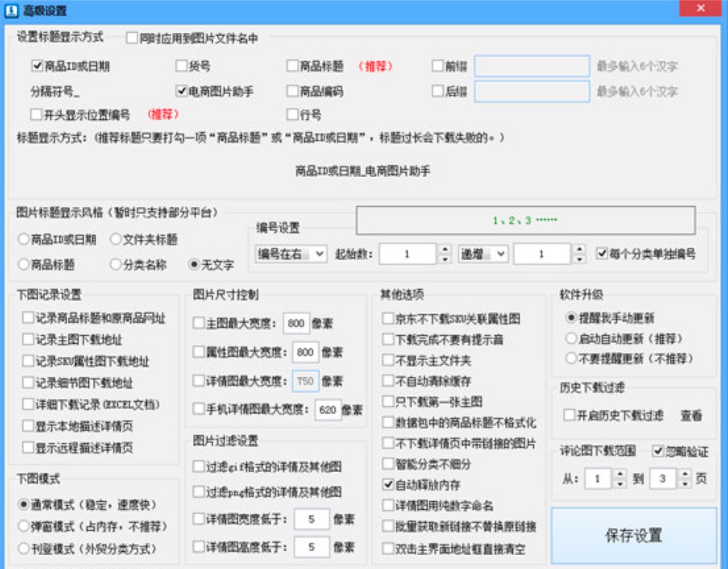This screenshot has width=728, height=569.
Task: Select 商品标题 image title style radio
Action: tap(24, 265)
